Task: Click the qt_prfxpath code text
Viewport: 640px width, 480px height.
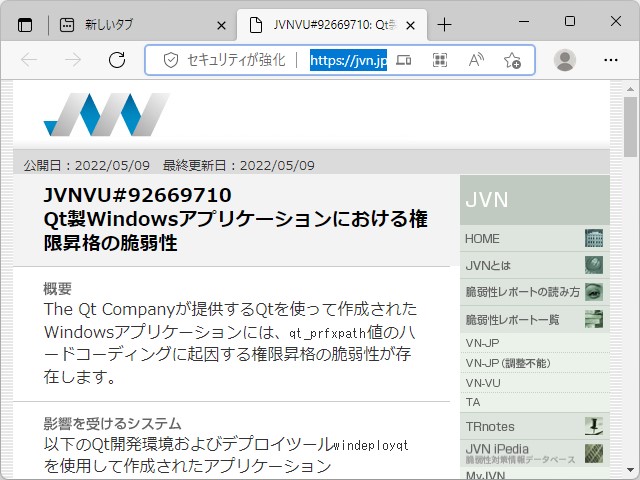Action: pos(327,333)
